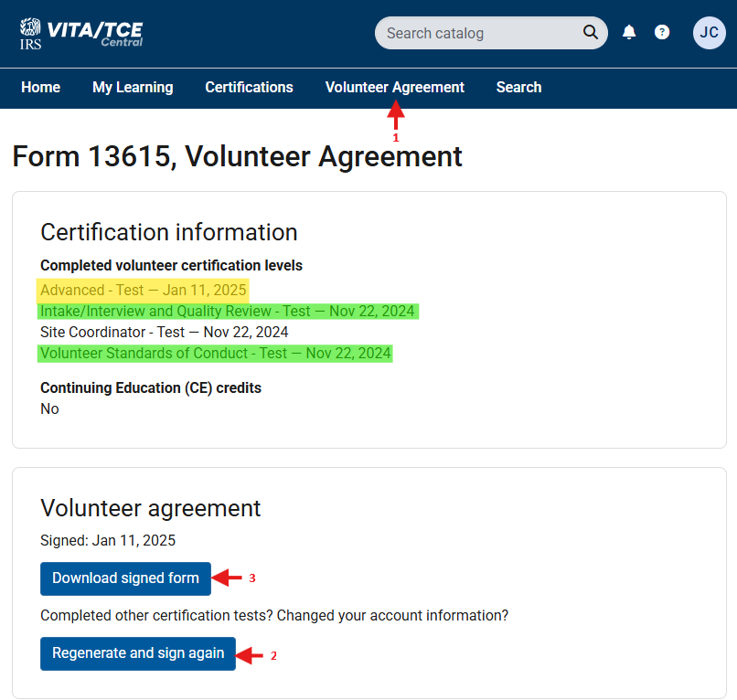The image size is (737, 700).
Task: Click the Form 13615, Volunteer Agreement heading
Action: point(238,156)
